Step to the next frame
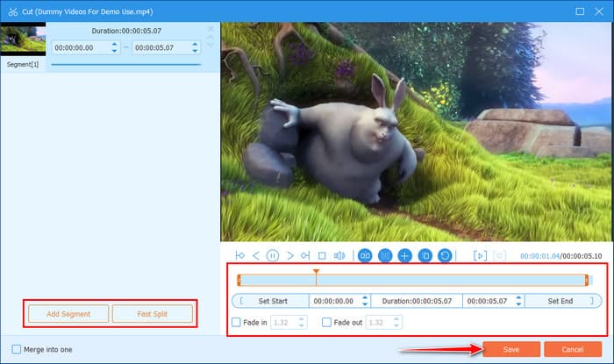Viewport: 614px width, 364px height. click(289, 255)
